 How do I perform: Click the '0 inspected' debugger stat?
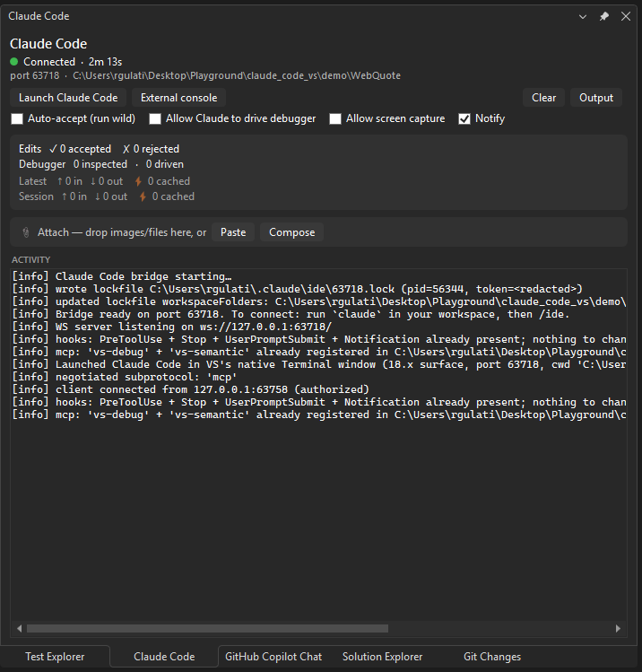[100, 164]
